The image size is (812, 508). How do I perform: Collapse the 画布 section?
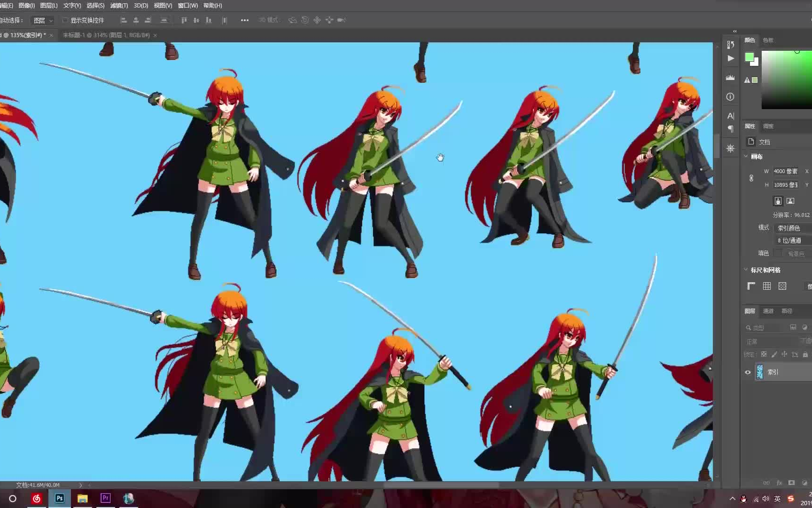coord(746,156)
